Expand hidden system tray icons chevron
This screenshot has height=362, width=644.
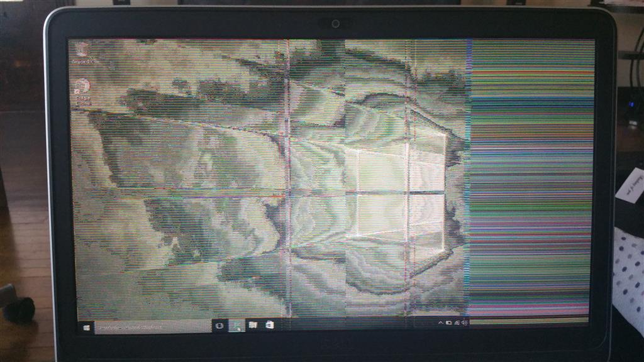(x=440, y=323)
